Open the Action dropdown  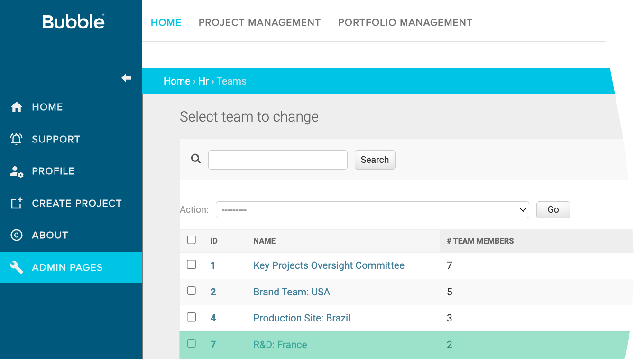[372, 209]
